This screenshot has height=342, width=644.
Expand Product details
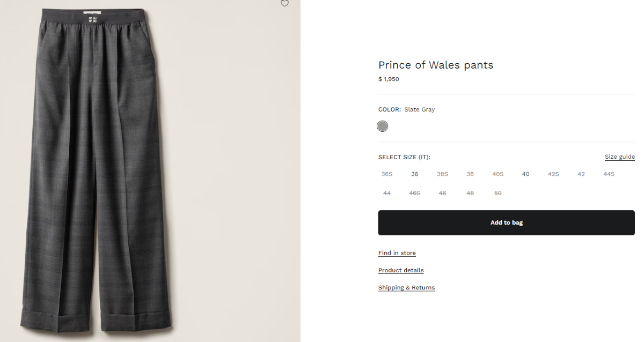[x=401, y=270]
